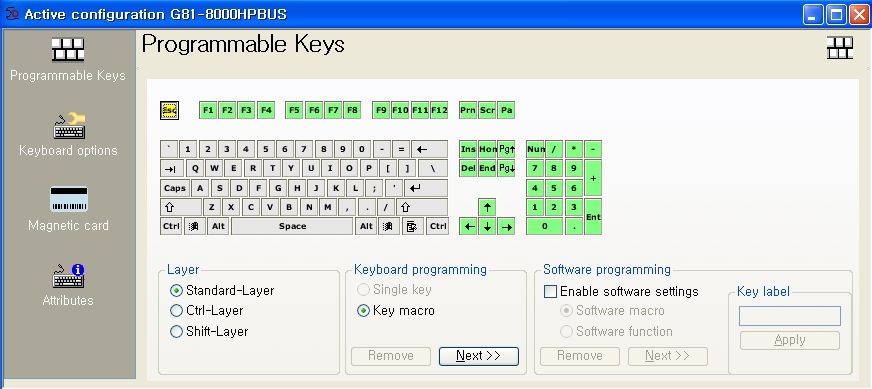Click Remove in Software programming
872x389 pixels.
coord(579,356)
